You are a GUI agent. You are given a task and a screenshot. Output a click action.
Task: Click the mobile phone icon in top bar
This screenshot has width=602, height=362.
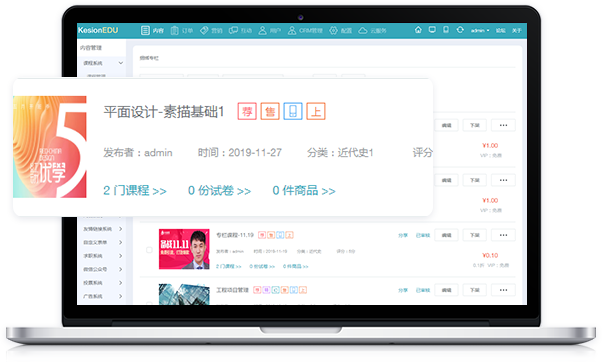pos(446,30)
